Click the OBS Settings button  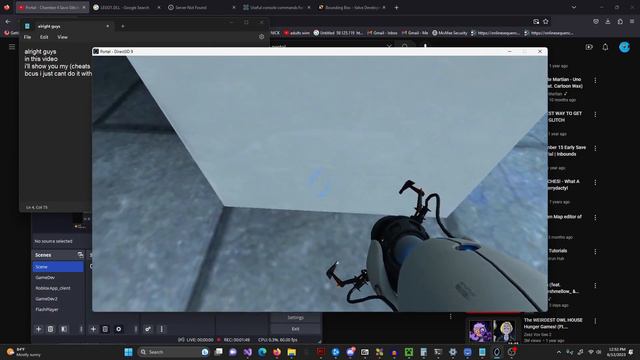(296, 318)
